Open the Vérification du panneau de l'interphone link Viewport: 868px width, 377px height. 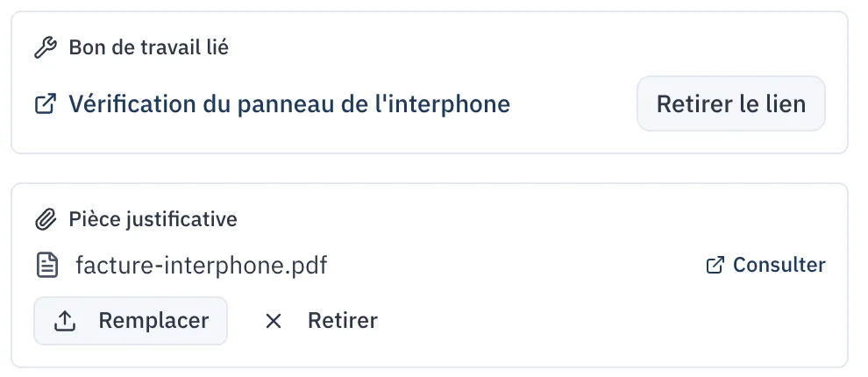pyautogui.click(x=289, y=104)
